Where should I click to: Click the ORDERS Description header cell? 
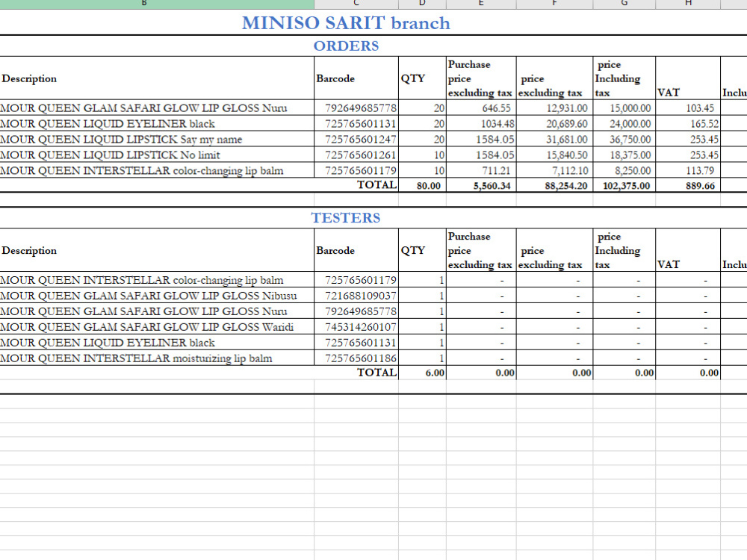(157, 78)
